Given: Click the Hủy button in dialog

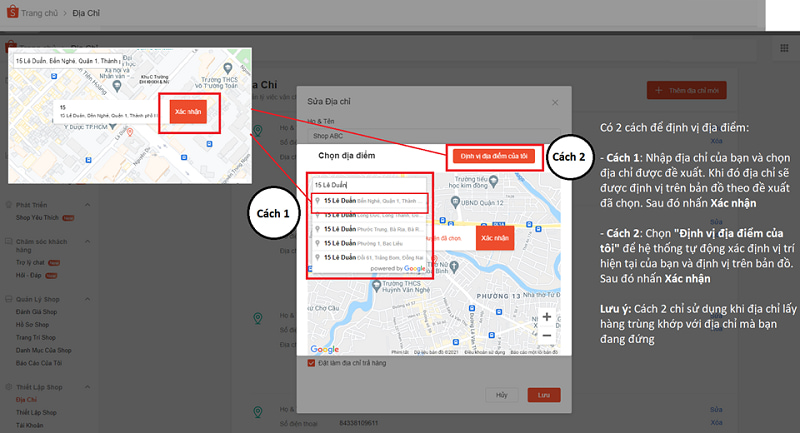Looking at the screenshot, I should coord(502,395).
